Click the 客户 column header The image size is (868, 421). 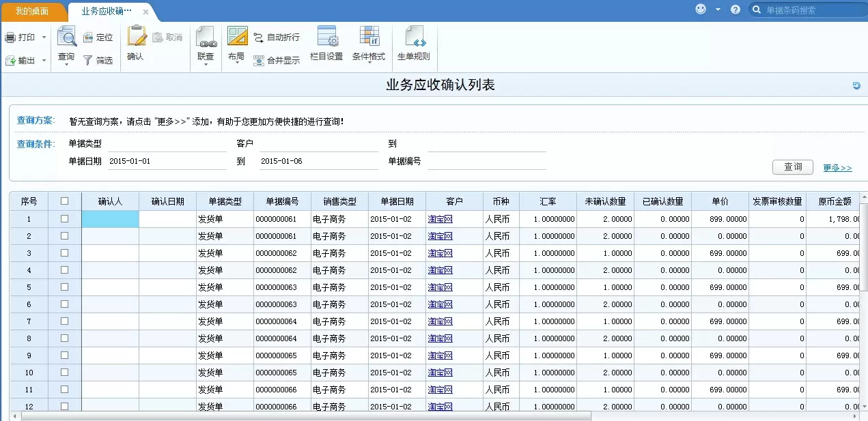tap(454, 201)
